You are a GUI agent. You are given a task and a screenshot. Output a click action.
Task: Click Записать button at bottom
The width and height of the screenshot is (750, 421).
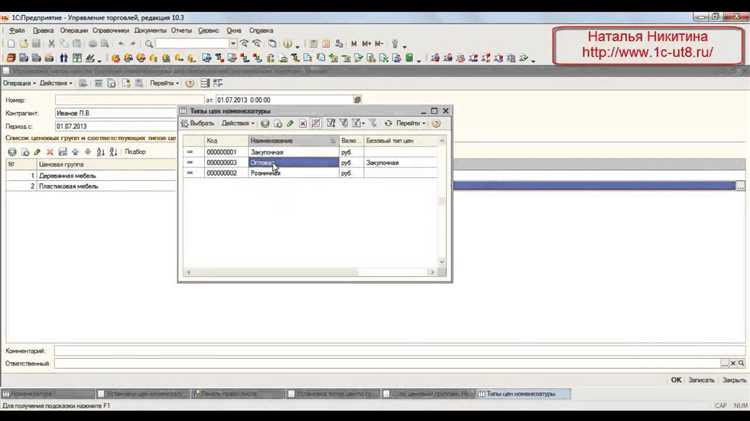(x=701, y=380)
